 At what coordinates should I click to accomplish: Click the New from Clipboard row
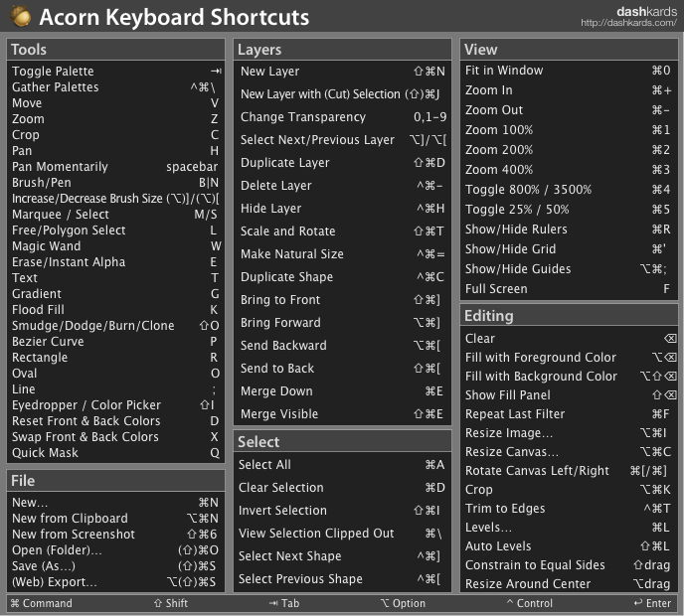116,519
